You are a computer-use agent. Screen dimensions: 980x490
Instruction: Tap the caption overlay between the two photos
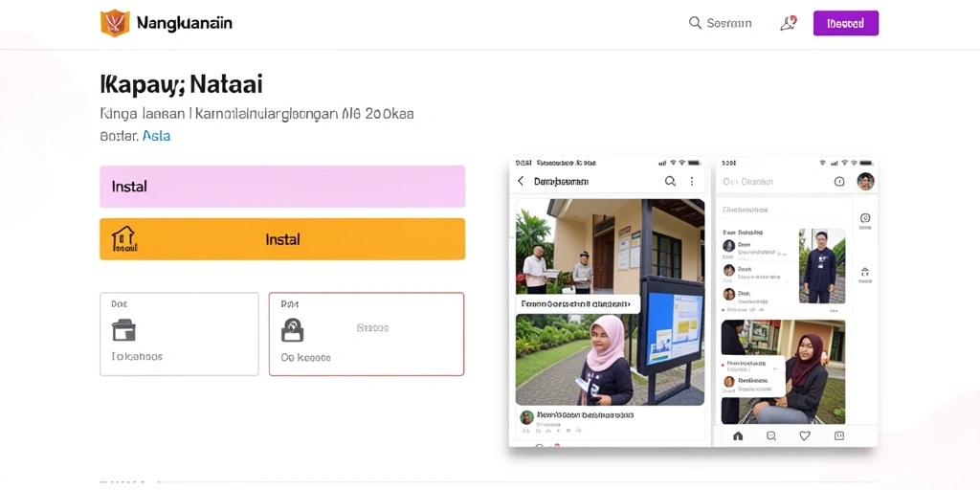tap(577, 304)
